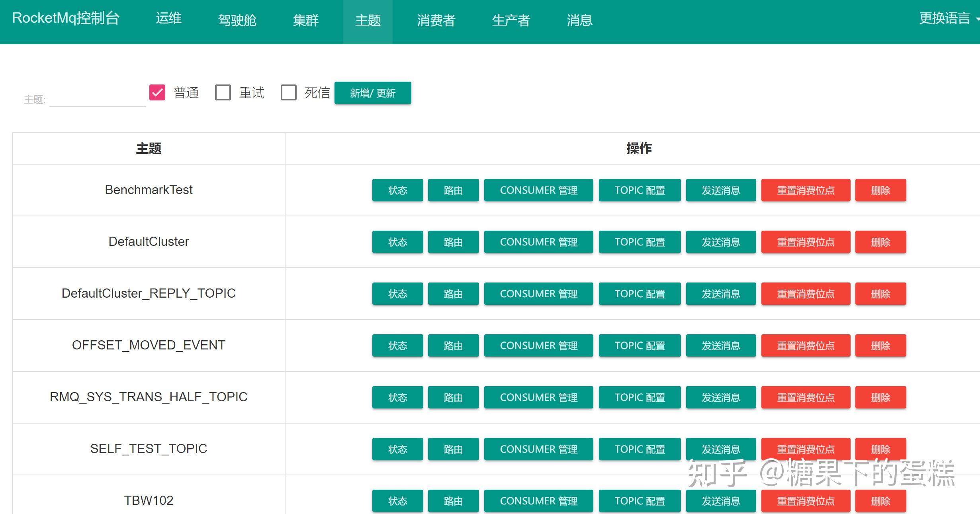Reset consume offset for RMQ_SYS_TRANS_HALF_TOPIC
980x514 pixels.
pos(806,397)
